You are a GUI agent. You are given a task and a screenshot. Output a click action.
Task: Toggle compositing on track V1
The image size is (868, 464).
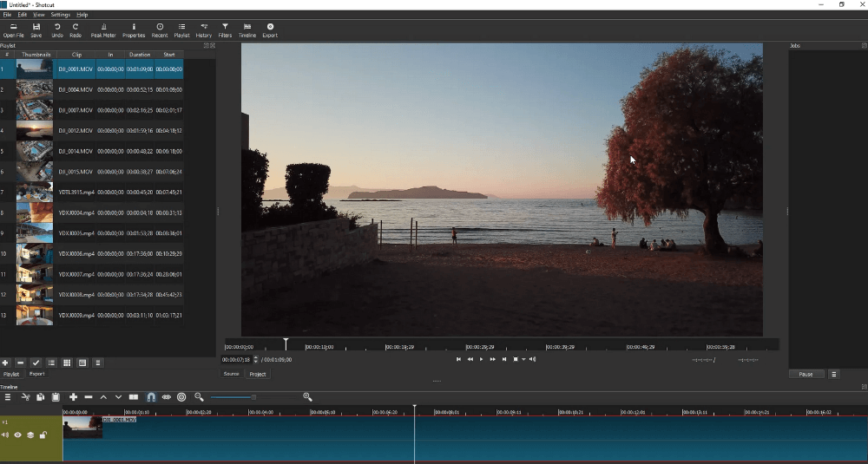[x=30, y=435]
